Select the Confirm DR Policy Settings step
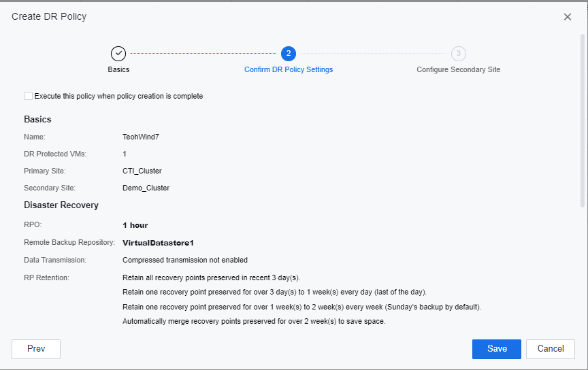This screenshot has height=370, width=588. (x=289, y=69)
